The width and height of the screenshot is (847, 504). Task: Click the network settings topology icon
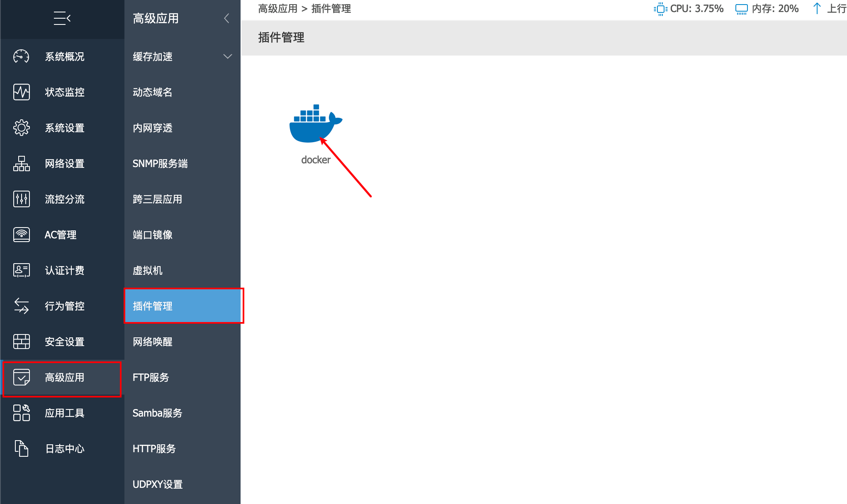click(x=21, y=163)
